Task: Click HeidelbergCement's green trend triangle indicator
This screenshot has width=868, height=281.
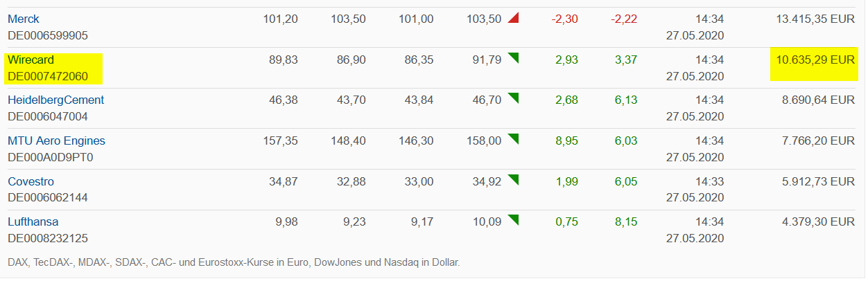Action: point(513,99)
